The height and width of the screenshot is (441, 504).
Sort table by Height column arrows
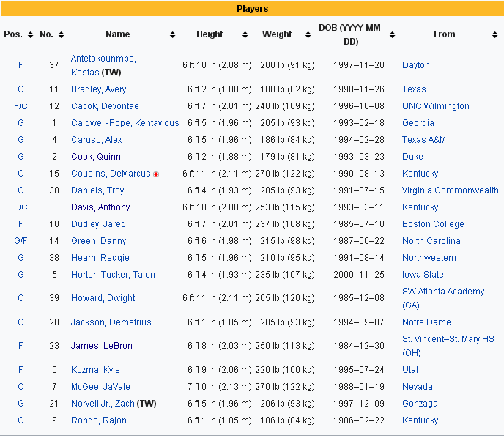pyautogui.click(x=245, y=34)
